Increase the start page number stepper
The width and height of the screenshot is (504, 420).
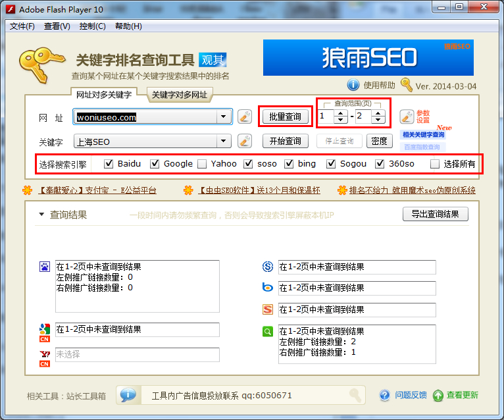(340, 113)
